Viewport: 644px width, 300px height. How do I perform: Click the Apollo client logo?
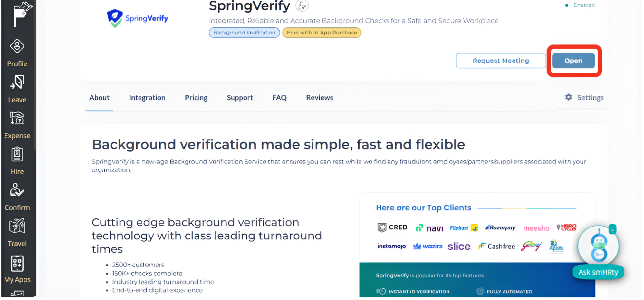[x=556, y=247]
